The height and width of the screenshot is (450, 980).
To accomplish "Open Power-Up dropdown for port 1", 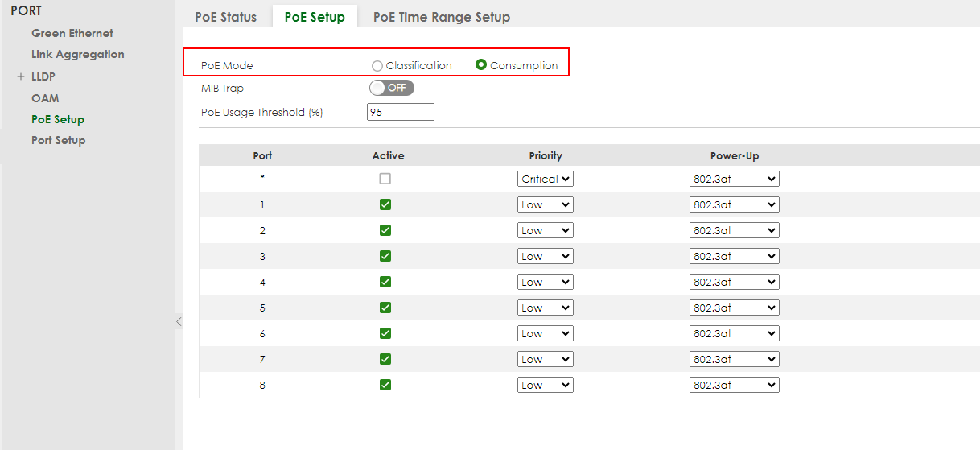I will pyautogui.click(x=734, y=204).
